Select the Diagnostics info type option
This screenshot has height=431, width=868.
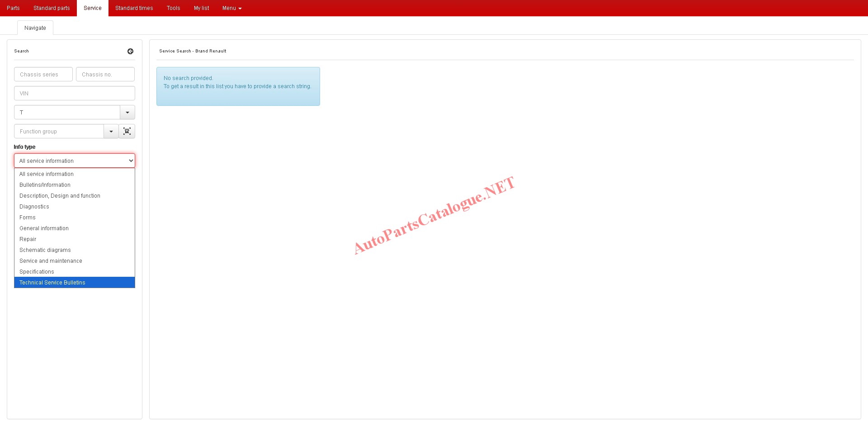(34, 207)
